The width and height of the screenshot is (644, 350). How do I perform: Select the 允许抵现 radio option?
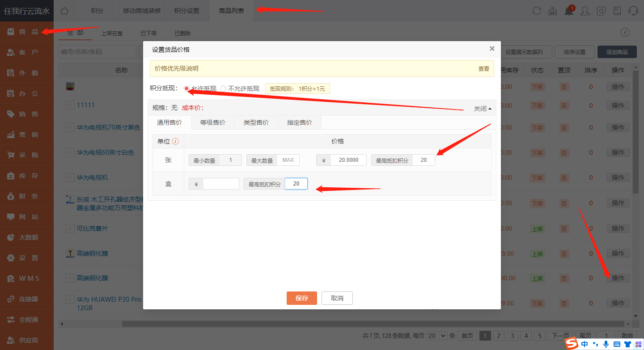186,88
